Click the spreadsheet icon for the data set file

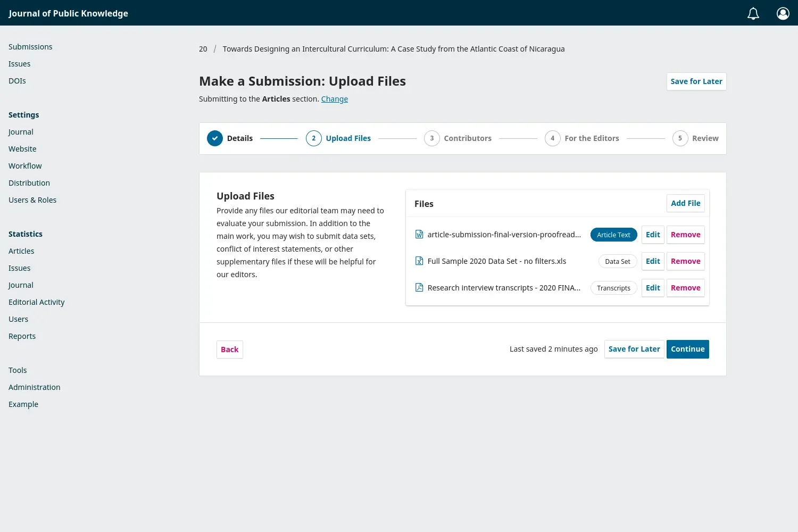(419, 261)
